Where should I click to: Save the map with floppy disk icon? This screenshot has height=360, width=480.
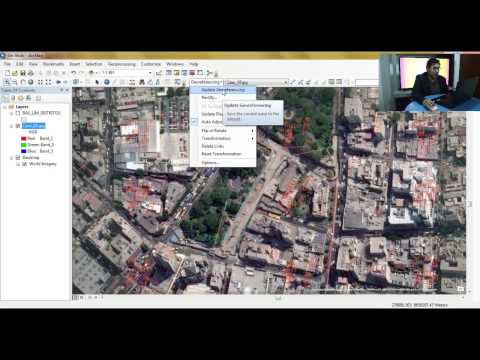(23, 73)
